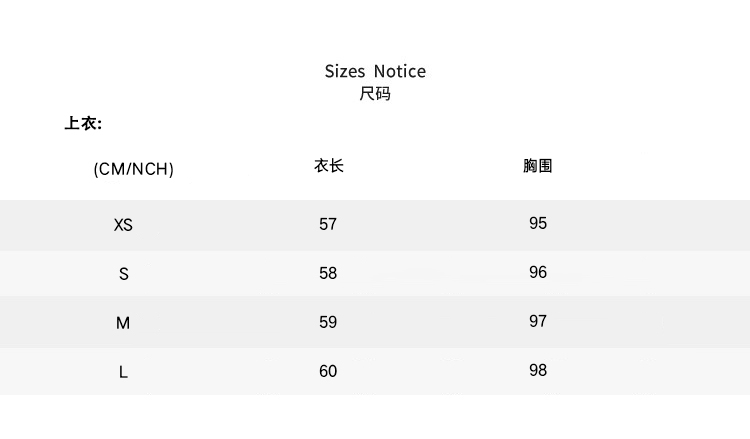Click the 上衣: section label
This screenshot has width=750, height=439.
click(84, 124)
